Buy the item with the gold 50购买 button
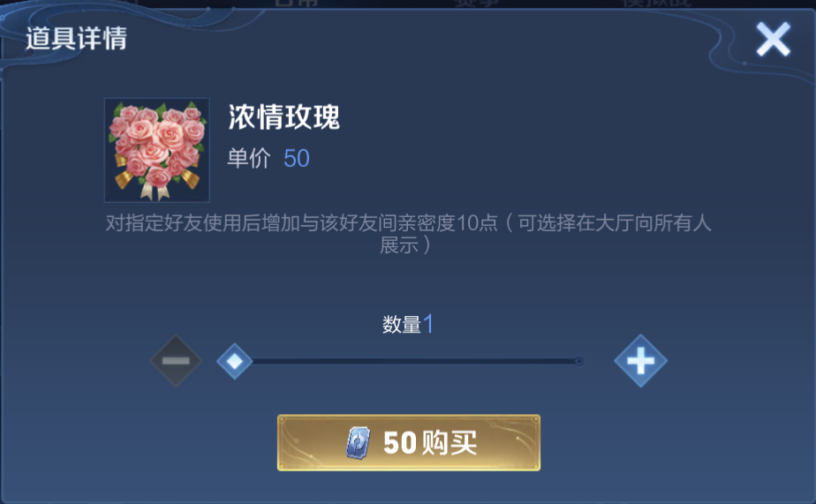 (409, 442)
